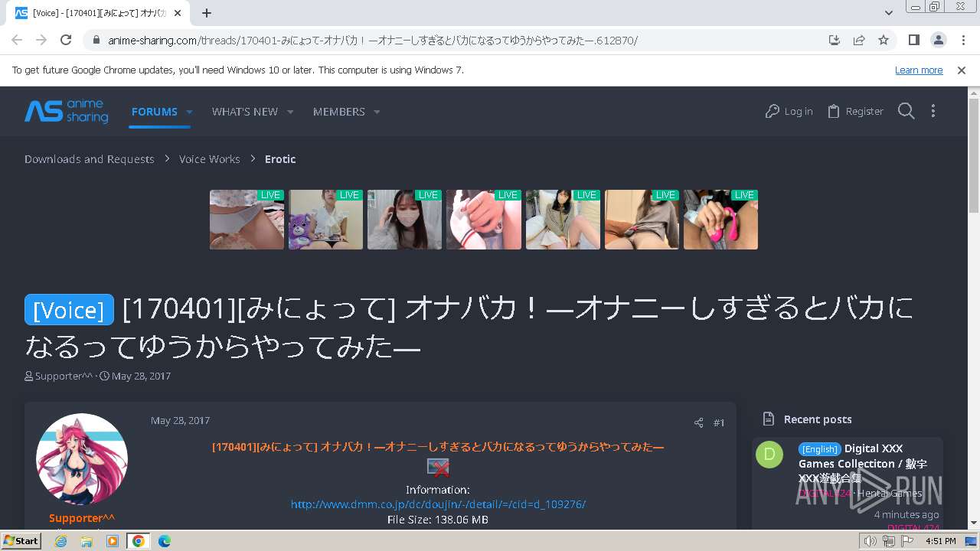The image size is (980, 551).
Task: Click the orange [170401] post title text
Action: 438,447
